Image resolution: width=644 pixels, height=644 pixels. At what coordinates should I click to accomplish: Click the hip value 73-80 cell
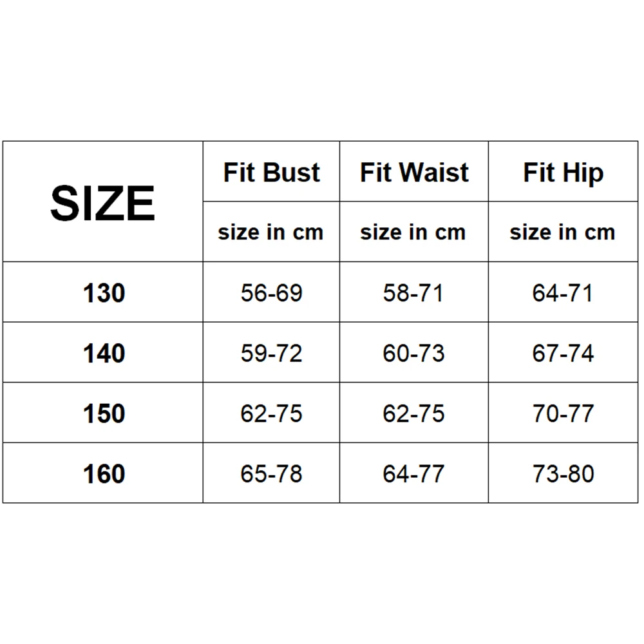(563, 474)
